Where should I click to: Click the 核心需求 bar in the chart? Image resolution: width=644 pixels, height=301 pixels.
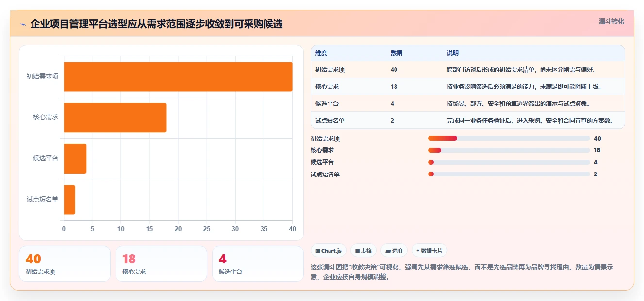(115, 117)
